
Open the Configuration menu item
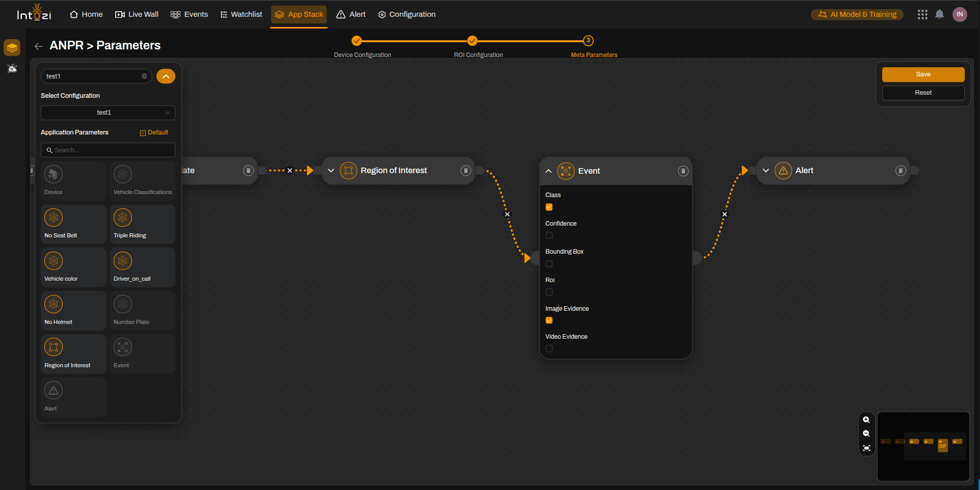tap(407, 14)
